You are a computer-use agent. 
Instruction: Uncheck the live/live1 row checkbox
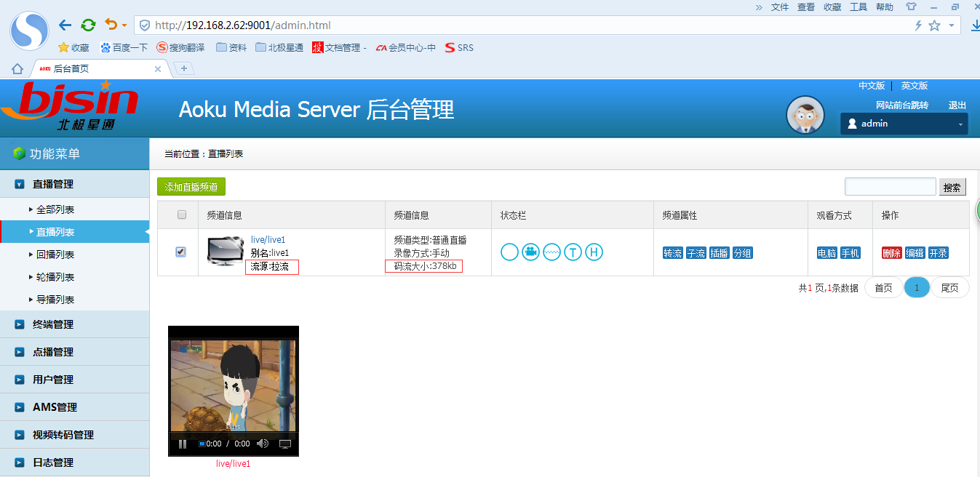(180, 252)
